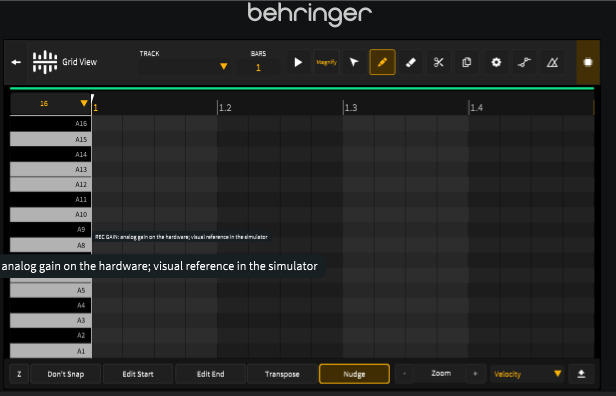Start playback with the Play button
616x396 pixels.
tap(298, 62)
